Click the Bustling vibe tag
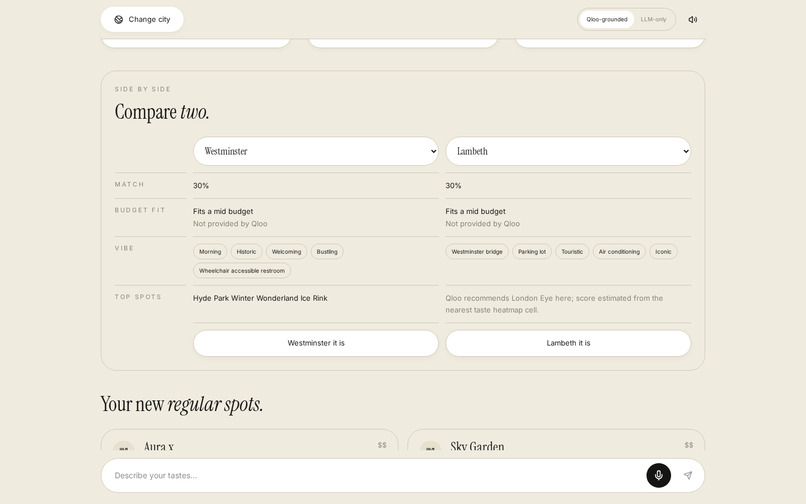The width and height of the screenshot is (806, 504). 327,251
